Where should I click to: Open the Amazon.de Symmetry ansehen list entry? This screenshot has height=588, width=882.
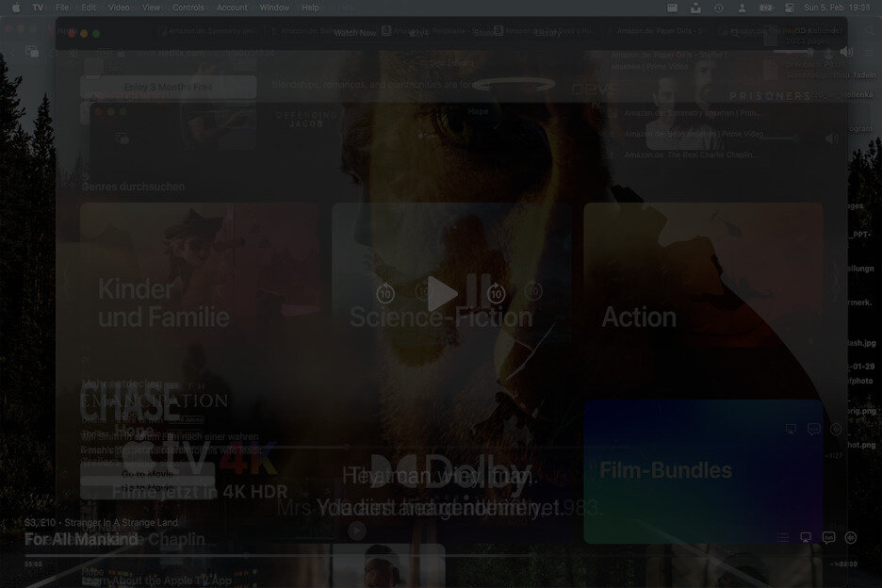coord(693,113)
